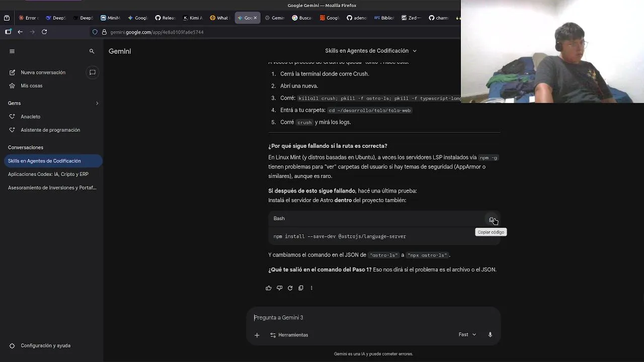Open the Asesoramiento de Inversiones conversation
Image resolution: width=644 pixels, height=362 pixels.
pyautogui.click(x=52, y=188)
